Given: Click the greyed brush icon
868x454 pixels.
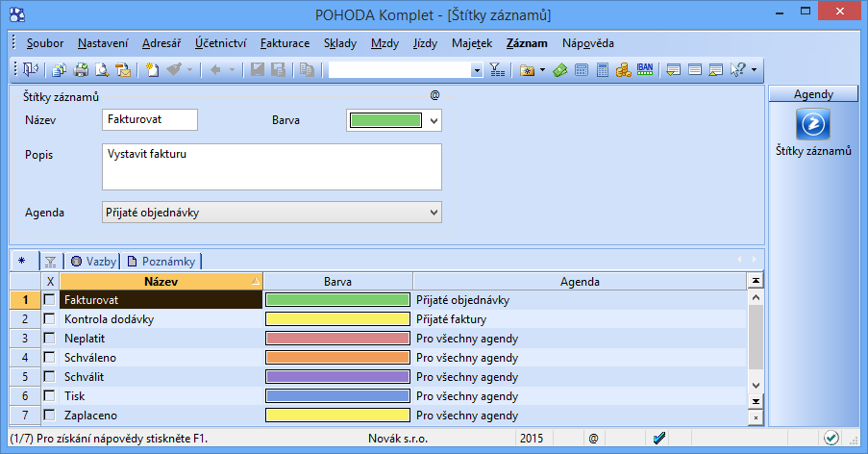Looking at the screenshot, I should (174, 70).
